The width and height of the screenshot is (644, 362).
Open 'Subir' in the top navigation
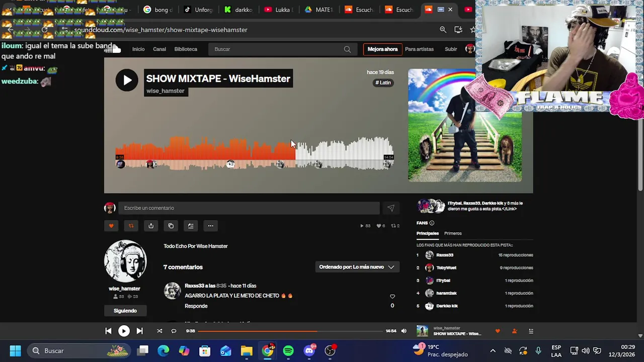(451, 49)
